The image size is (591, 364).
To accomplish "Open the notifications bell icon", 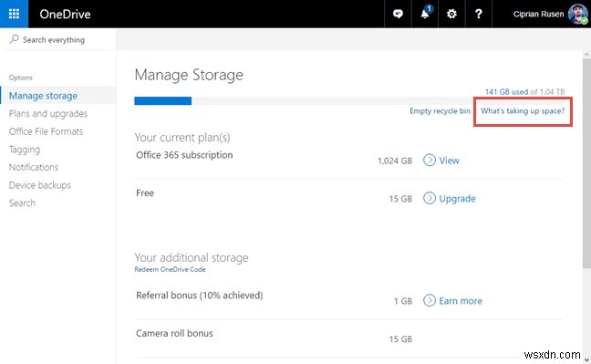I will coord(425,14).
